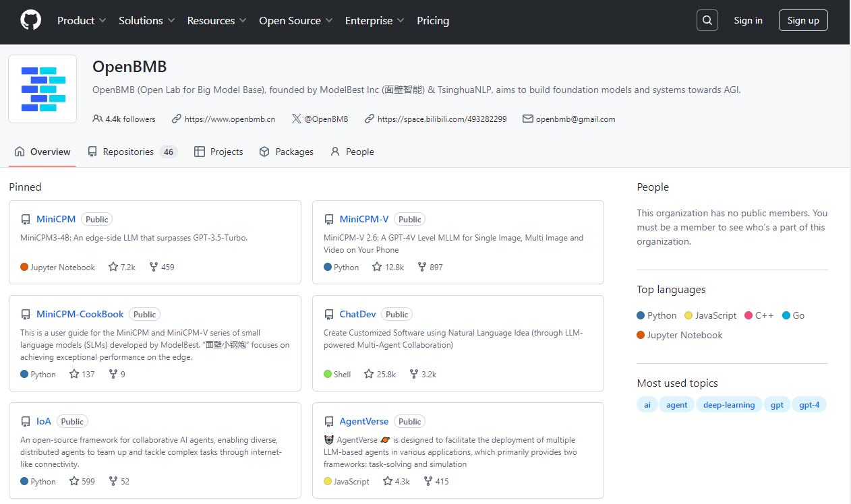
Task: Click the X logo next to @OpenBMB
Action: click(297, 119)
